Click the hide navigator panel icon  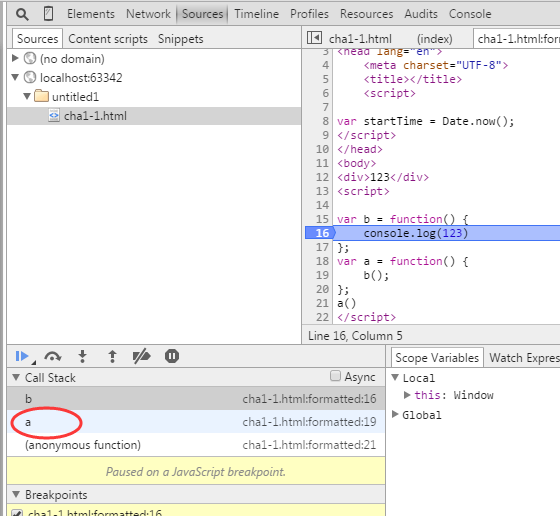pos(314,38)
